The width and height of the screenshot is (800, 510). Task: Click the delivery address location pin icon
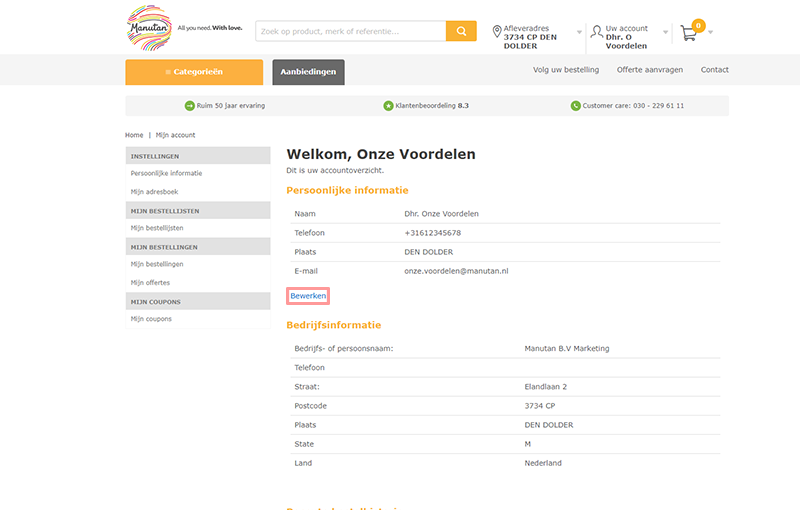click(497, 33)
